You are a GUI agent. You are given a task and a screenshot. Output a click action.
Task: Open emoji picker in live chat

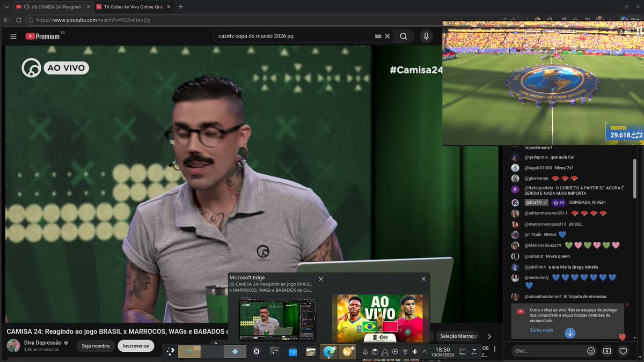pyautogui.click(x=591, y=351)
